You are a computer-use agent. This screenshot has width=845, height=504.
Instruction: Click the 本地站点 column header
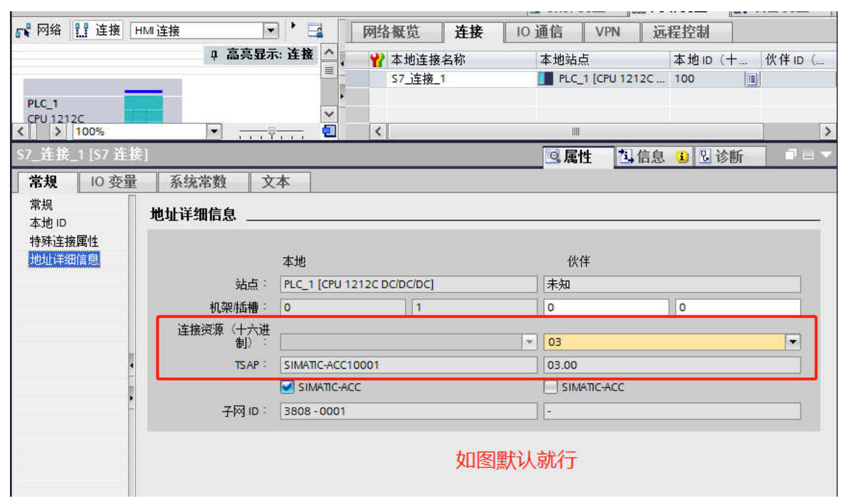click(603, 60)
